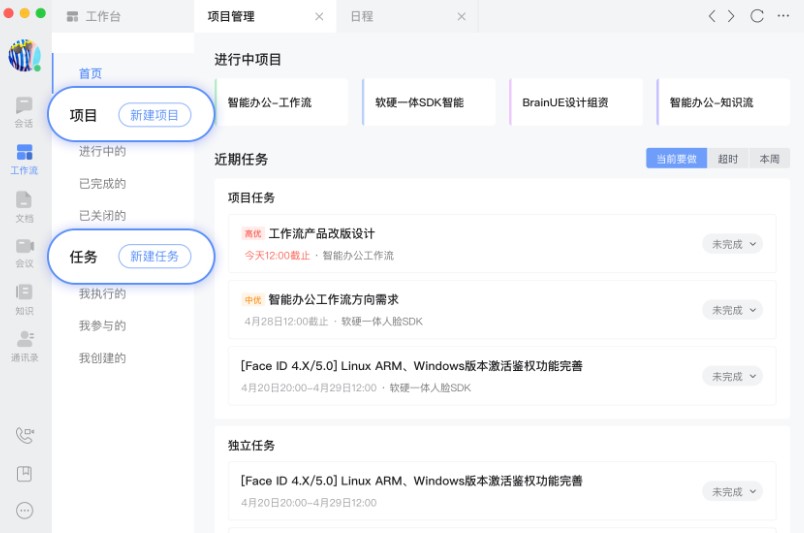Select the 当前要做 filter
This screenshot has height=533, width=804.
(677, 159)
